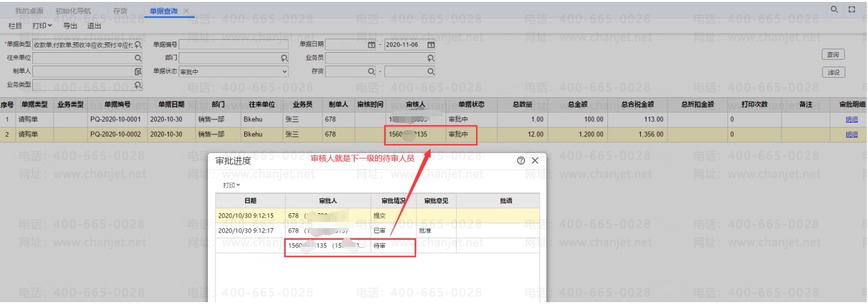Click the 往来单位 input field
868x304 pixels.
pyautogui.click(x=88, y=58)
